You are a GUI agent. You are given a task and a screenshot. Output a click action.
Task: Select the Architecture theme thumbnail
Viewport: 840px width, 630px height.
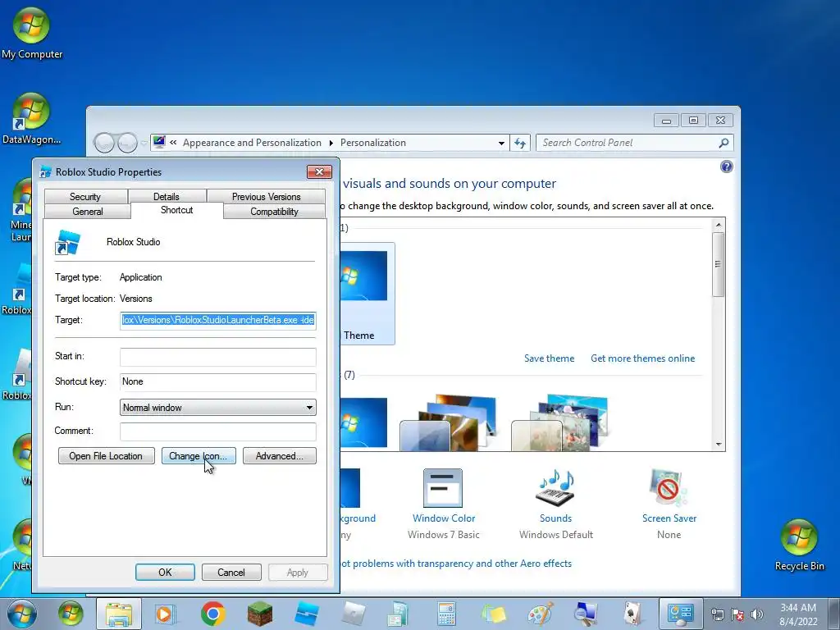pyautogui.click(x=449, y=422)
